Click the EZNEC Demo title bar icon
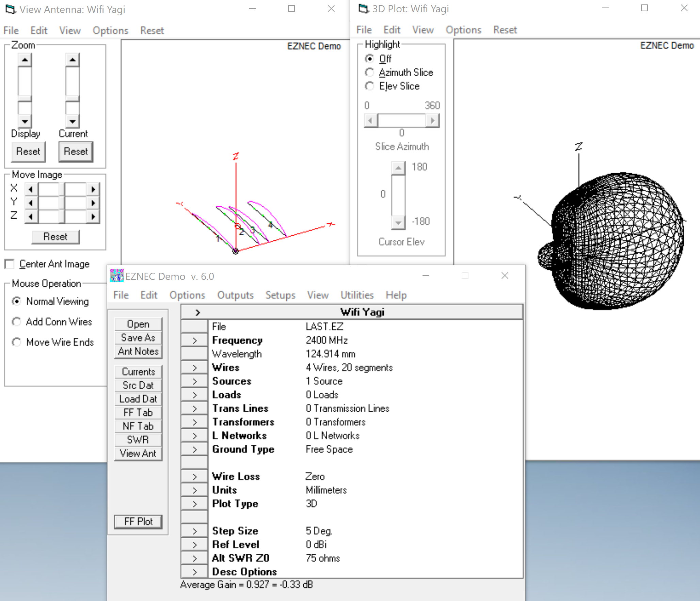This screenshot has width=700, height=601. coord(116,276)
